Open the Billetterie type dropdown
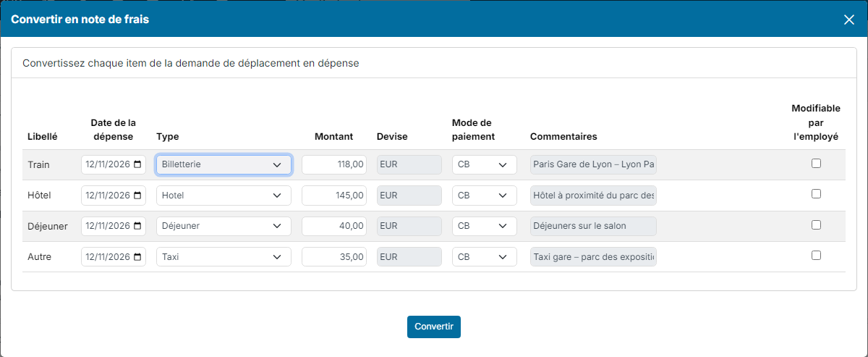Viewport: 868px width, 357px height. (224, 164)
